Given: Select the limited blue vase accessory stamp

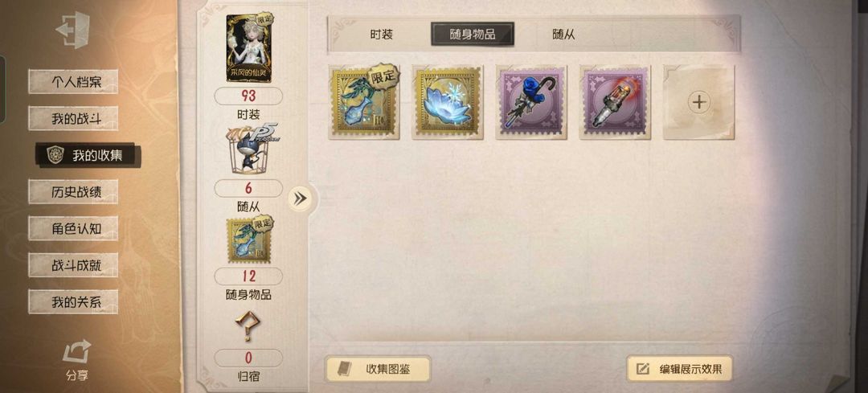Looking at the screenshot, I should (x=364, y=102).
